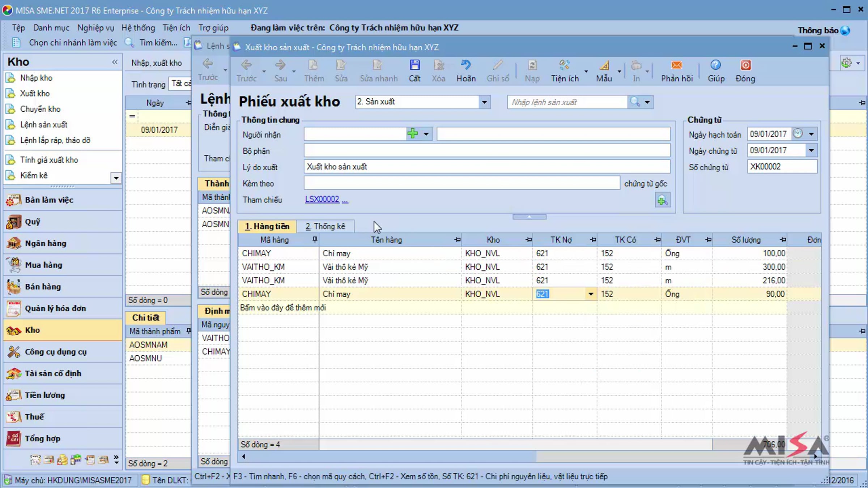
Task: Open the Danh mục menu
Action: click(51, 28)
